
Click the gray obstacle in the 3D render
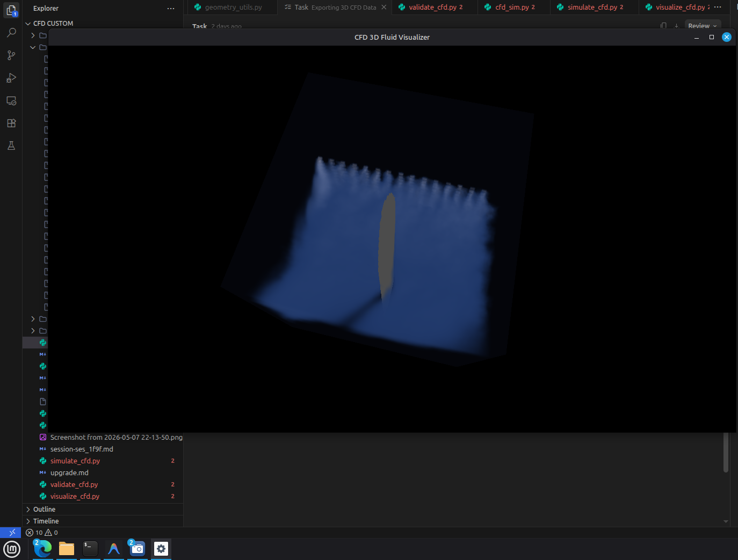[x=387, y=247]
